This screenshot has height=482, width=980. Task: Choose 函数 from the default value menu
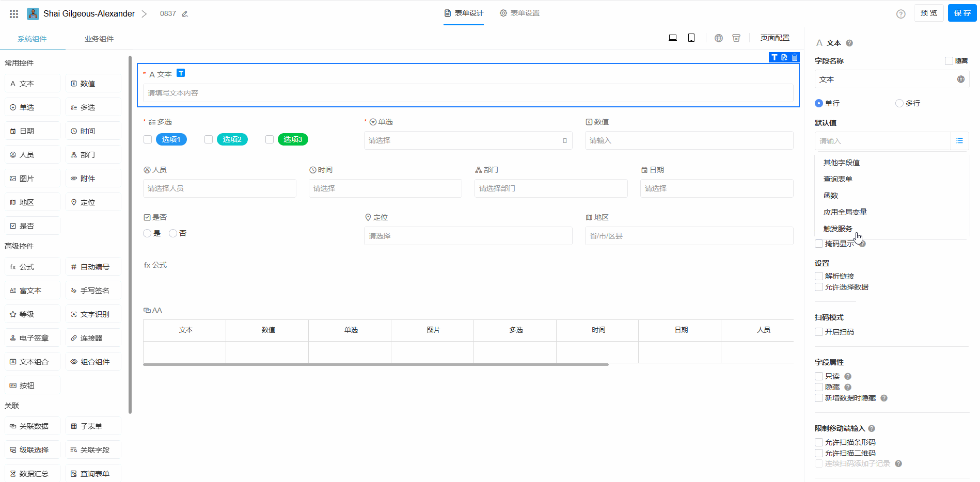(831, 196)
